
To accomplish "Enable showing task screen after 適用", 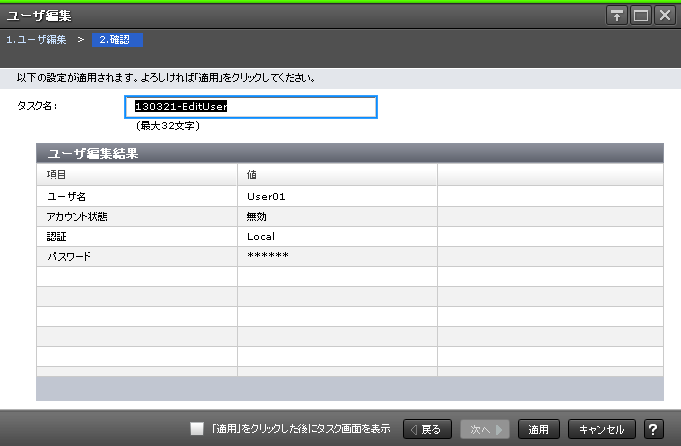I will pyautogui.click(x=197, y=429).
